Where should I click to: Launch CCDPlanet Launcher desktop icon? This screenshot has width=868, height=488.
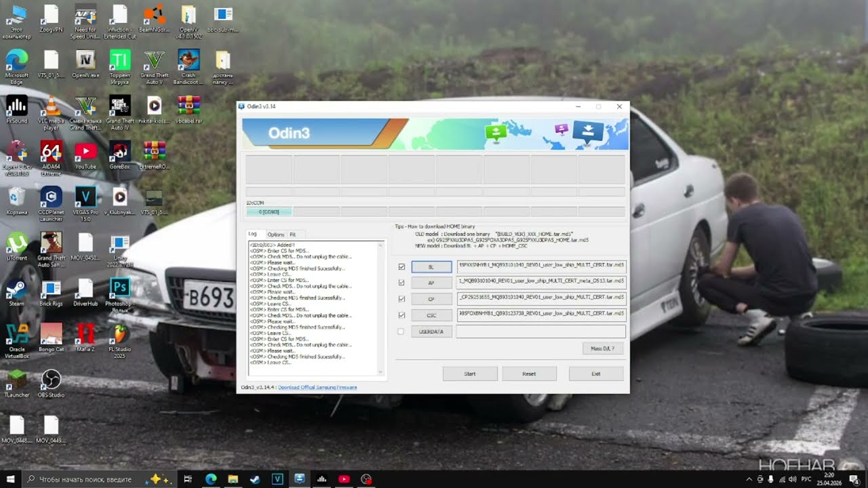[51, 203]
